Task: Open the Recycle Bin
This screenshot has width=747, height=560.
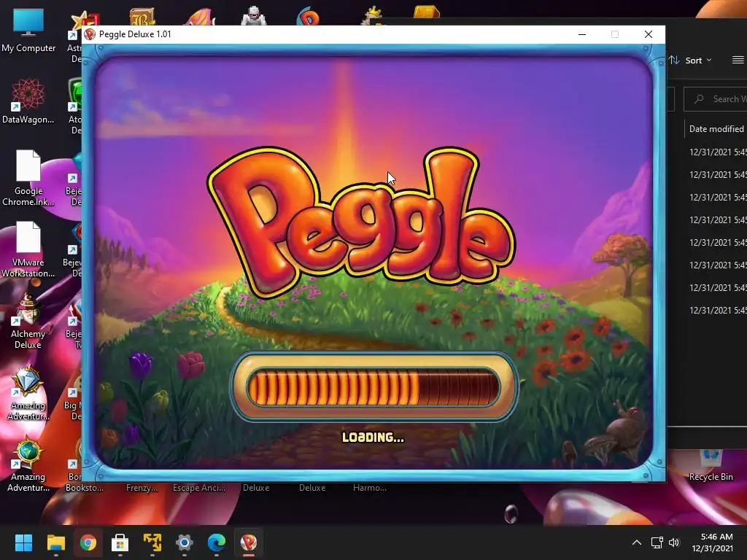Action: [711, 466]
